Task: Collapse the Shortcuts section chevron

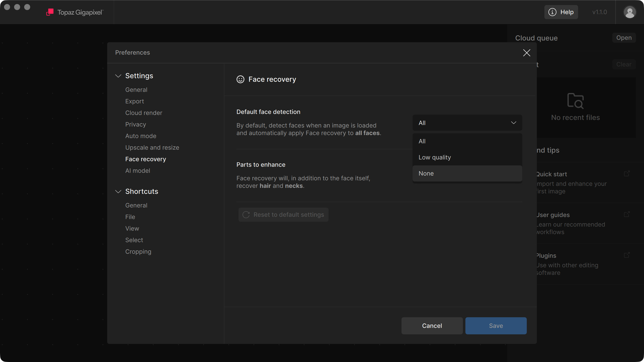Action: click(118, 192)
